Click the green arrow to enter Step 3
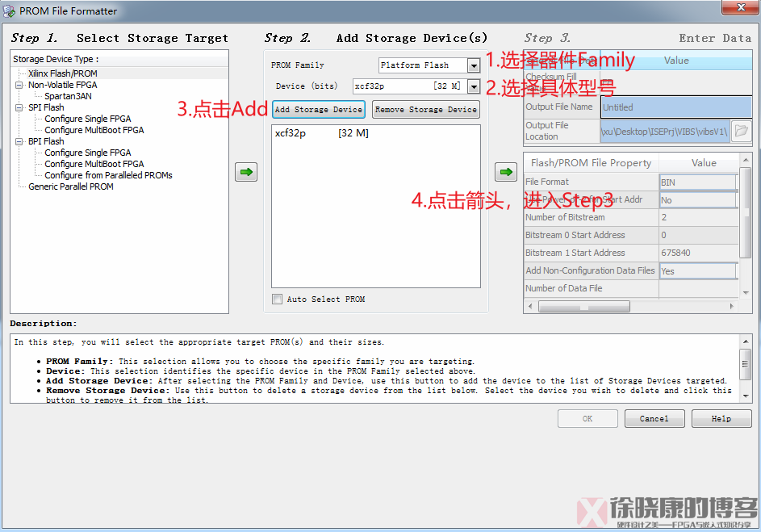The image size is (761, 532). [506, 172]
